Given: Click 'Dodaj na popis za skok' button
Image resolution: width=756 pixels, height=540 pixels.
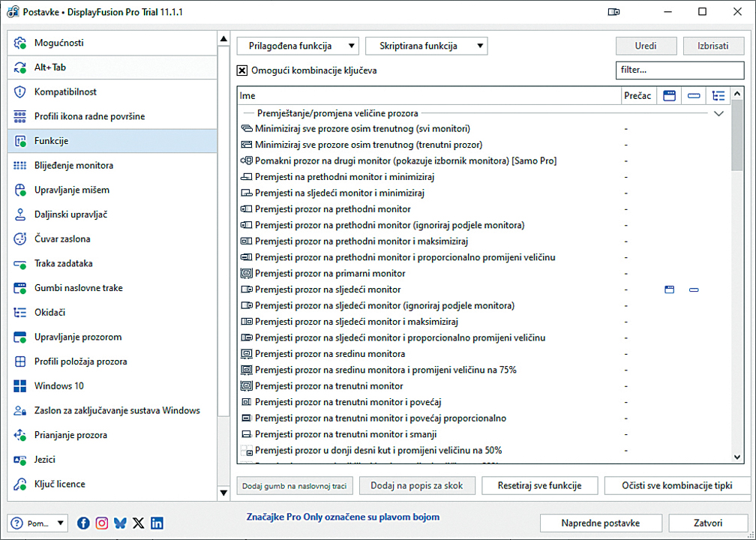Looking at the screenshot, I should click(417, 485).
